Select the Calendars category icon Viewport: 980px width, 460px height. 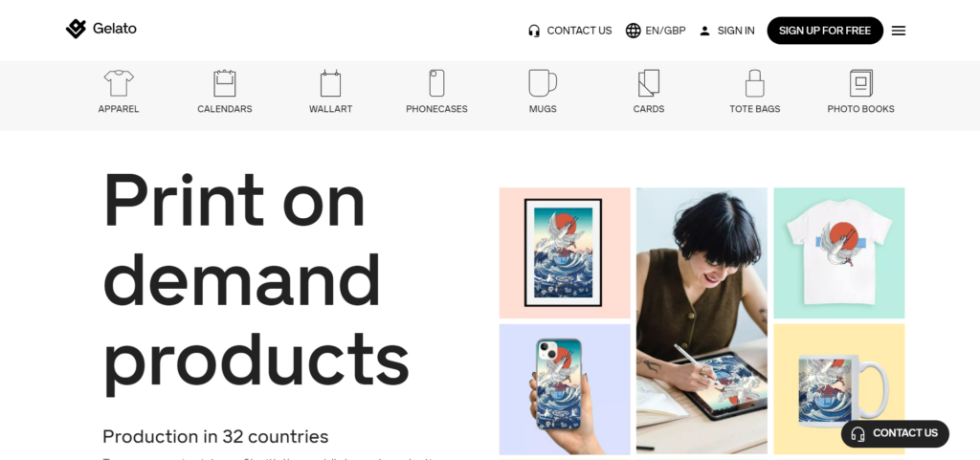pos(224,83)
